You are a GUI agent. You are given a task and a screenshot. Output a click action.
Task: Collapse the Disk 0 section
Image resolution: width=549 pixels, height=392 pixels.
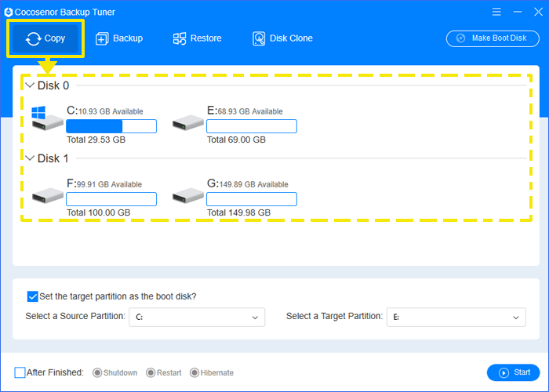pyautogui.click(x=30, y=85)
